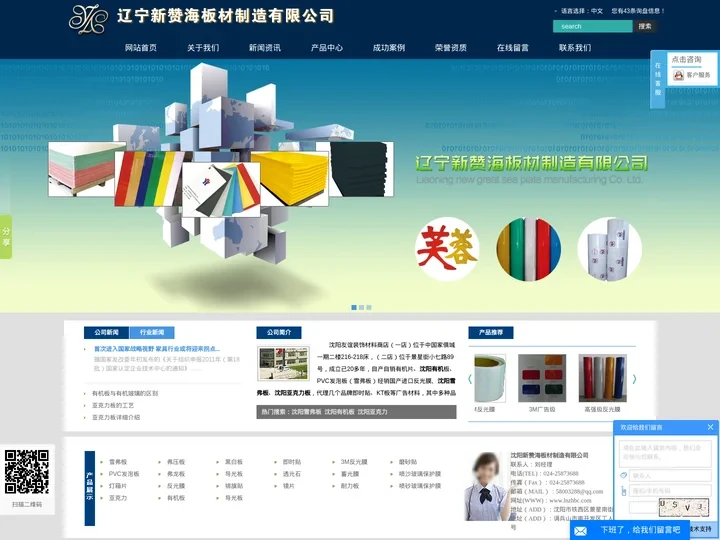The width and height of the screenshot is (720, 540).
Task: Click the 联系人 input field
Action: click(x=670, y=476)
